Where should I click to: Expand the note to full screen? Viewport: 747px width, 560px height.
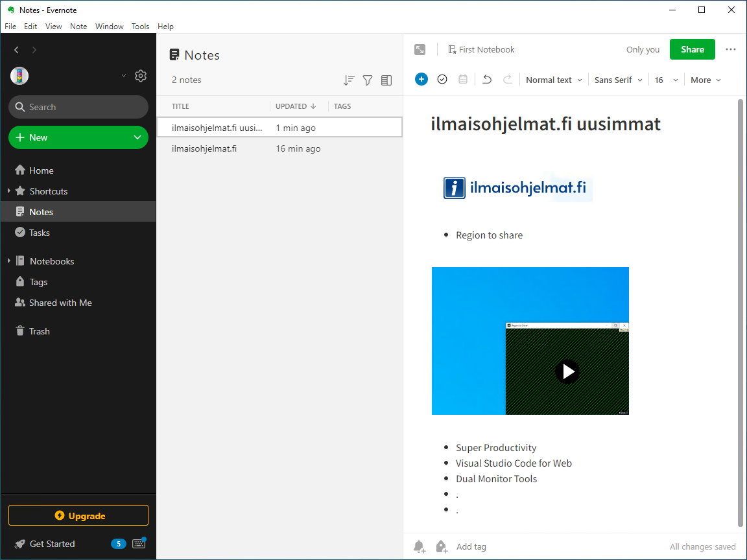[420, 49]
